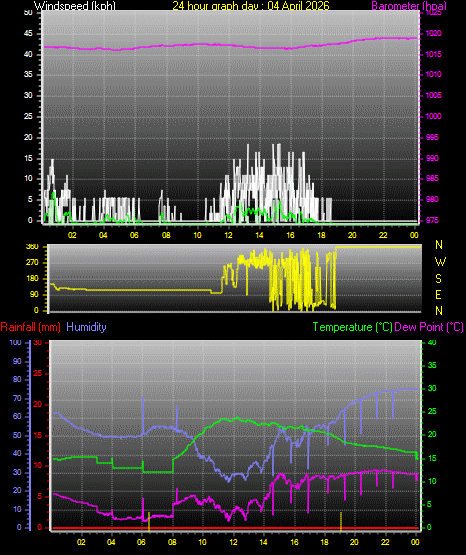
Task: Click the Rainfall (mm) legend label
Action: click(x=30, y=327)
